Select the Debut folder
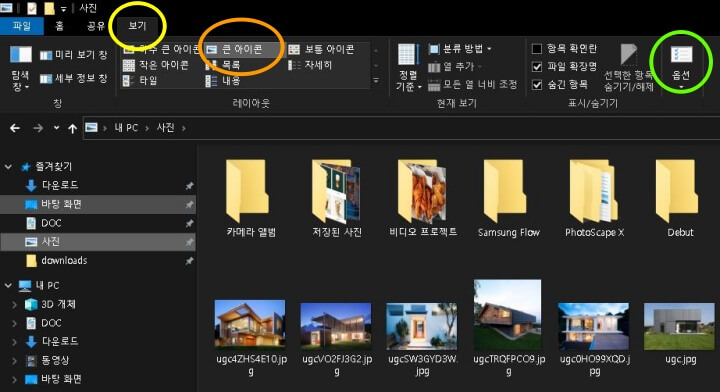The height and width of the screenshot is (392, 720). (x=680, y=198)
